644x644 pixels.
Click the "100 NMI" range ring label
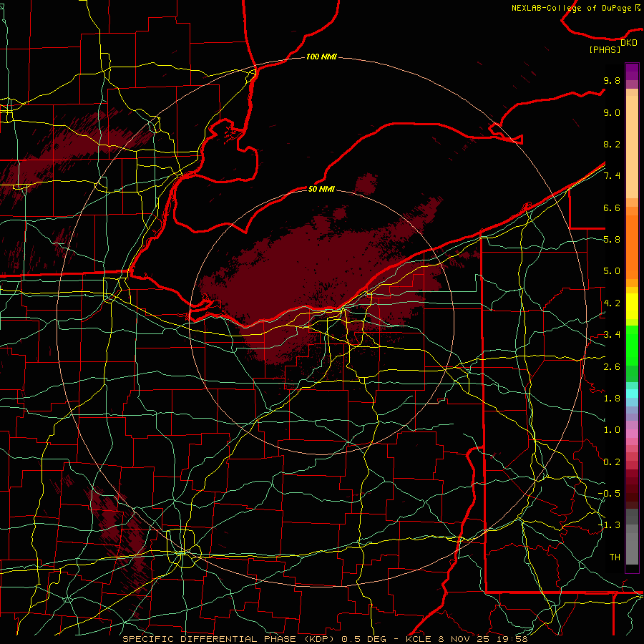[x=321, y=57]
